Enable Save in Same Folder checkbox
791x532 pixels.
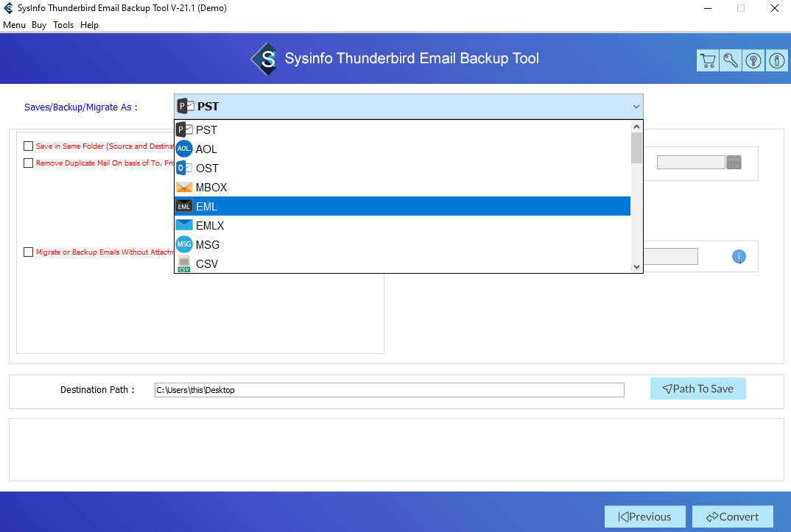(x=28, y=146)
